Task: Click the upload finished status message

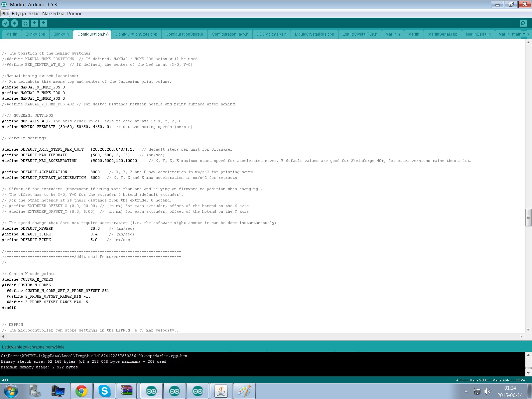Action: 34,347
